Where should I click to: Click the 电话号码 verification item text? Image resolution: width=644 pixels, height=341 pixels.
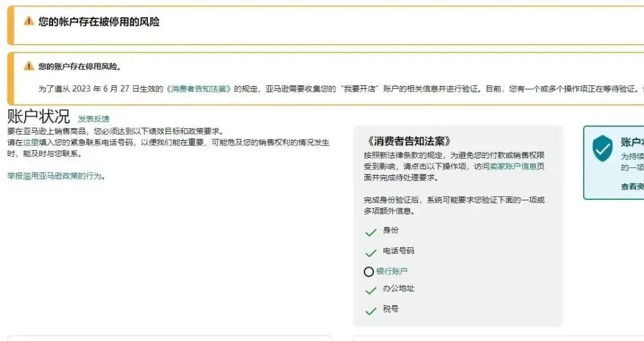[398, 250]
